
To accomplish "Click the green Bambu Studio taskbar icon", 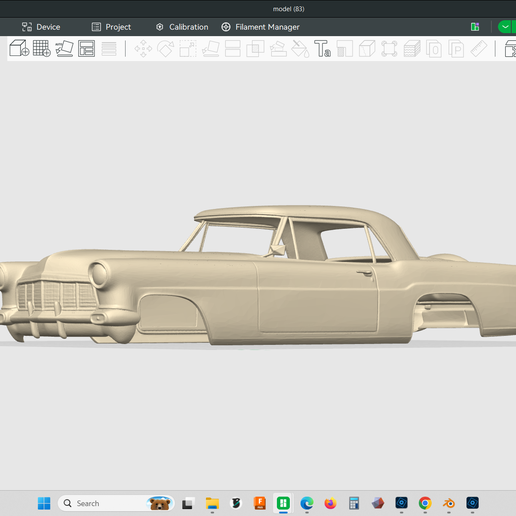I will coord(283,503).
